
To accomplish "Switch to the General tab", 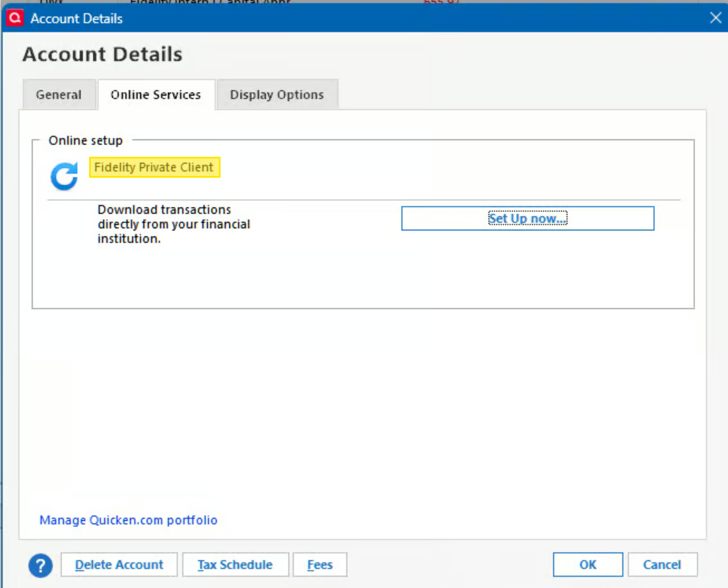I will point(59,94).
